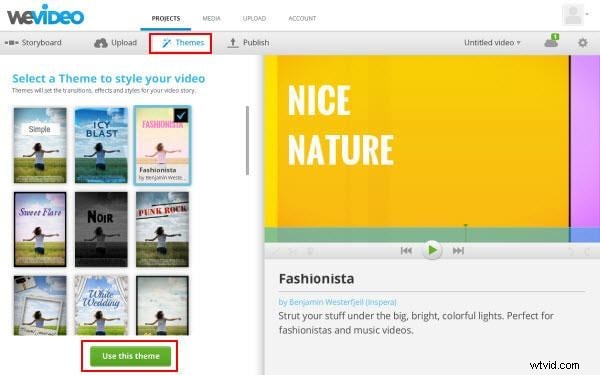Click the Publish toolbar button
This screenshot has width=600, height=375.
248,42
